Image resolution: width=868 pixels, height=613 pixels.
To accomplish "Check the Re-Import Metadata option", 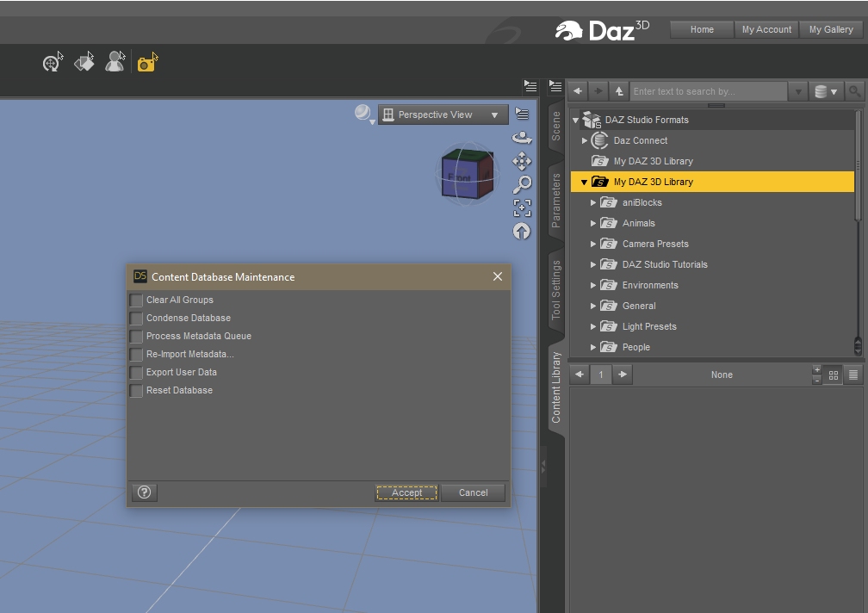I will (136, 354).
